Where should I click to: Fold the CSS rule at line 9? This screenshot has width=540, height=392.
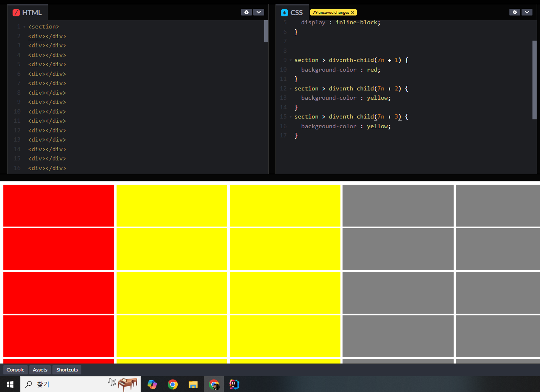pos(291,60)
